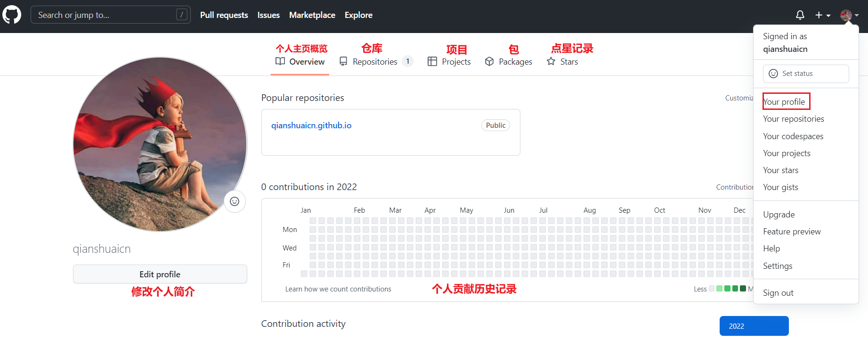Open Explore in the top nav
This screenshot has height=341, width=868.
358,15
